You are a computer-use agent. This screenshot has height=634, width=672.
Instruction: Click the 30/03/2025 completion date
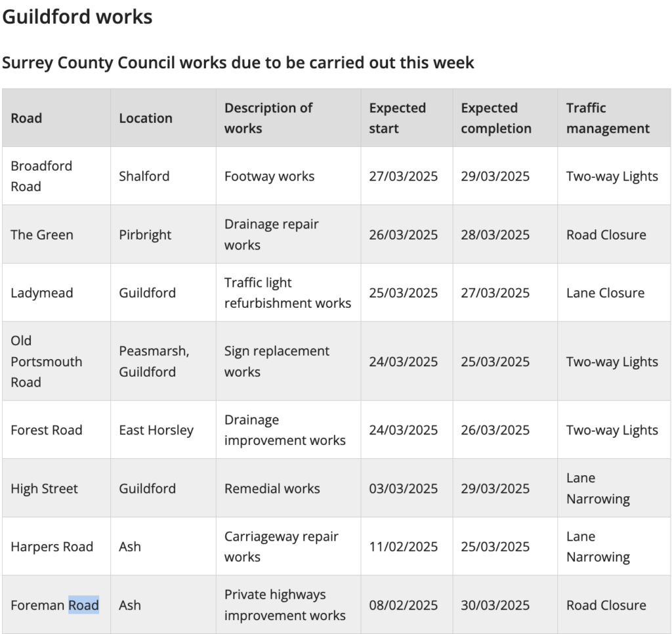(x=495, y=605)
